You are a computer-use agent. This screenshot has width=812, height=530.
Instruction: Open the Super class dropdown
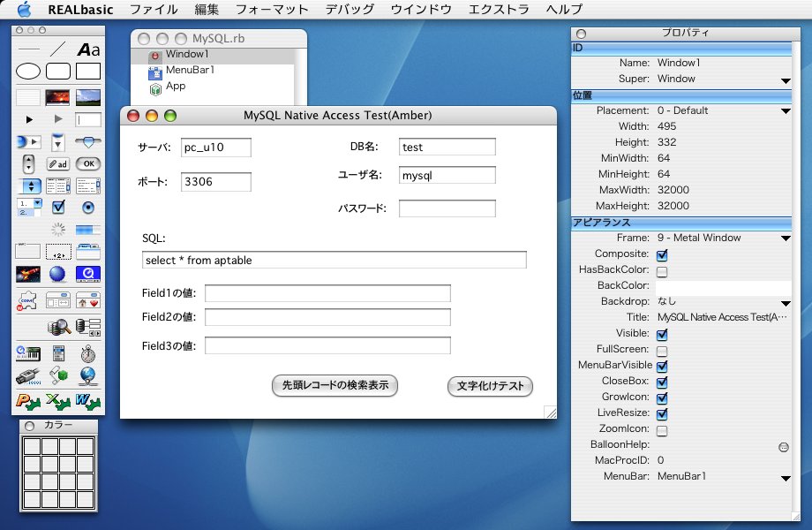pos(786,80)
